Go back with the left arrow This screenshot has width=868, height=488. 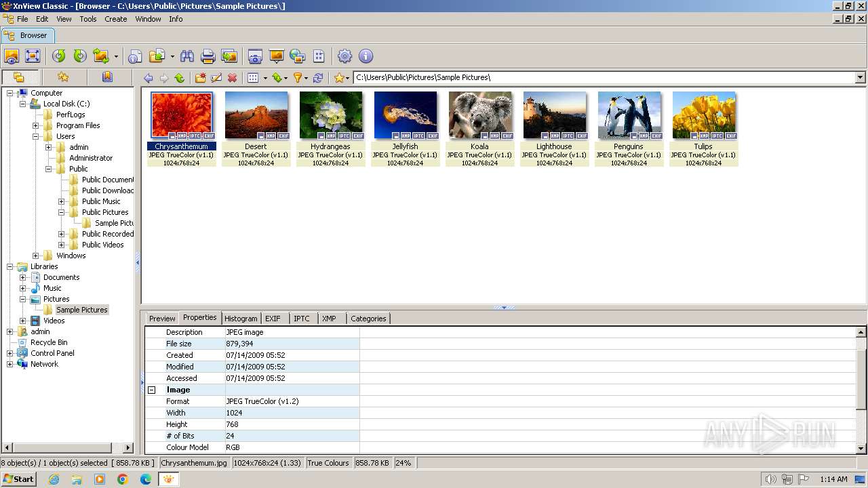(x=149, y=78)
